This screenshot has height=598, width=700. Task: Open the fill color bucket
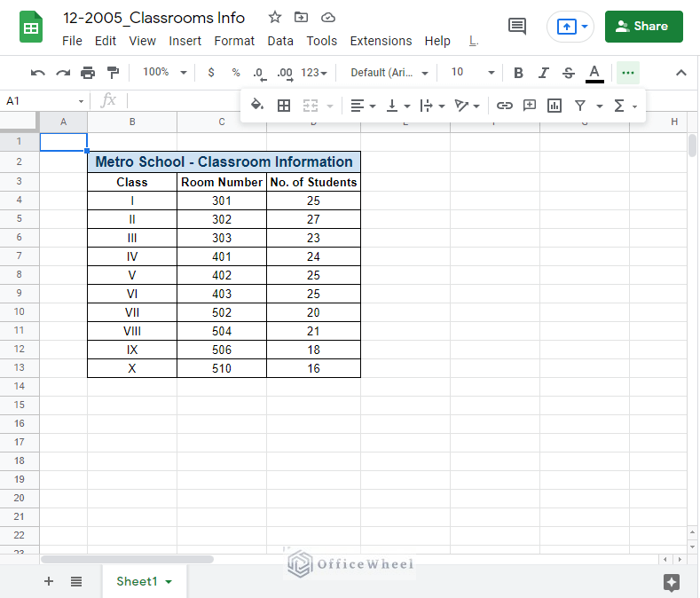tap(257, 106)
